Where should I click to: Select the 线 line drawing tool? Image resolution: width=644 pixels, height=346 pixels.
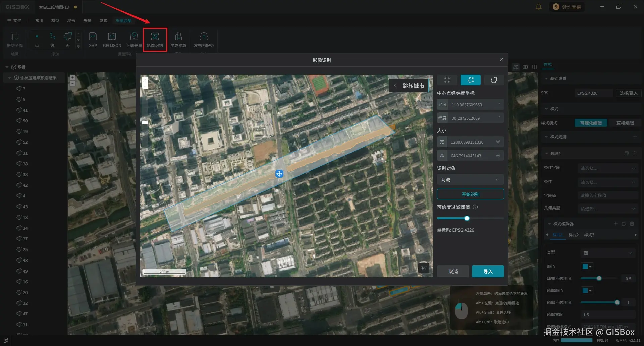(52, 40)
